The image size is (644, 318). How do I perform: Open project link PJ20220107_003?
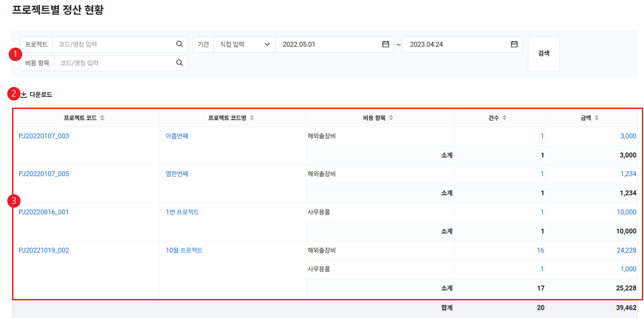coord(44,136)
